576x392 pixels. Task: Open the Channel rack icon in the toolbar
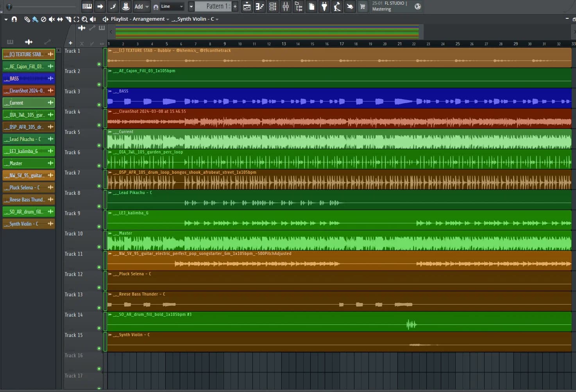[272, 7]
